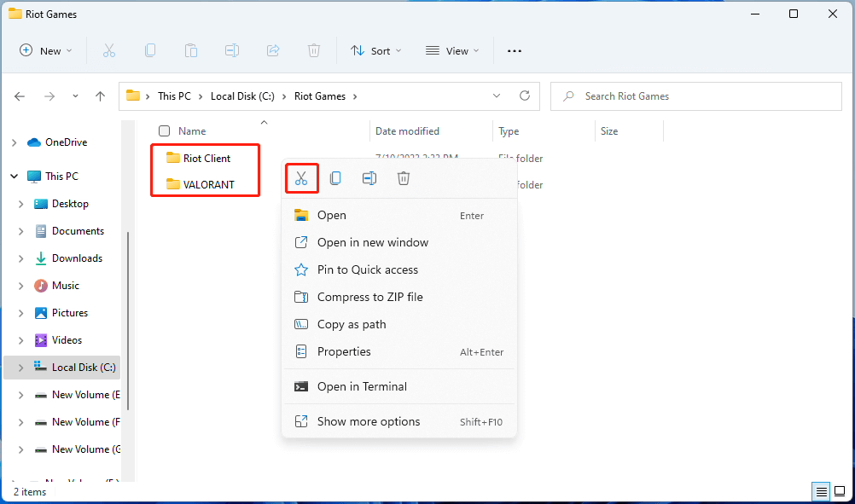
Task: Select OneDrive in the navigation pane
Action: click(66, 142)
